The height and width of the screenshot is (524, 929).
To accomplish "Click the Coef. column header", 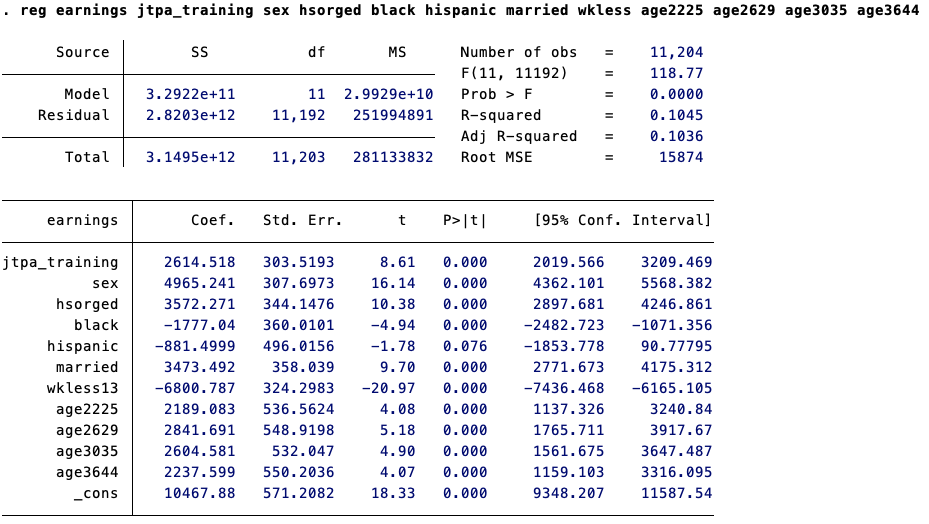I will pos(213,221).
